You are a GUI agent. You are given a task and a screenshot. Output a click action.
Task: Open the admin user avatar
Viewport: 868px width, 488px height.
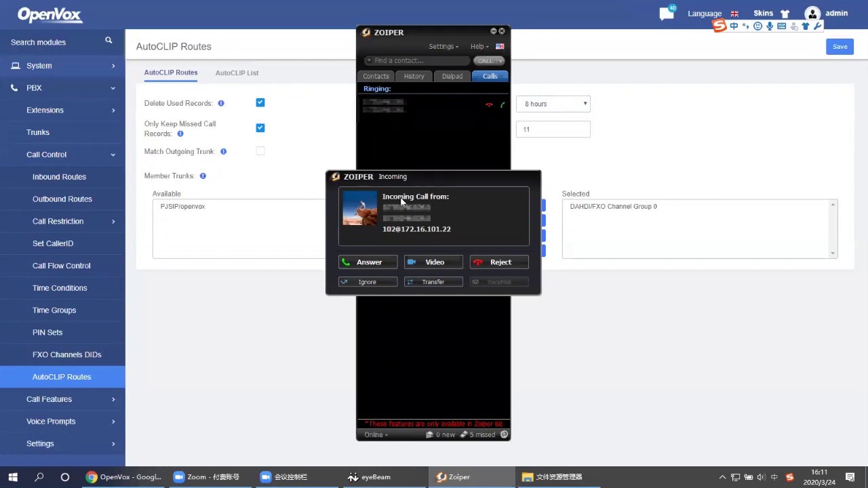tap(812, 14)
